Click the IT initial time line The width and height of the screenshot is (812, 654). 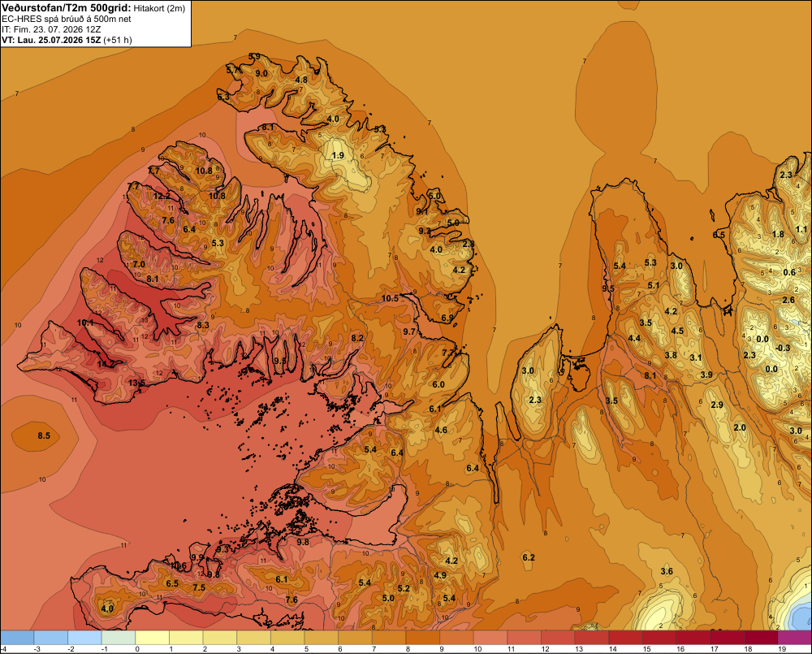pyautogui.click(x=51, y=29)
